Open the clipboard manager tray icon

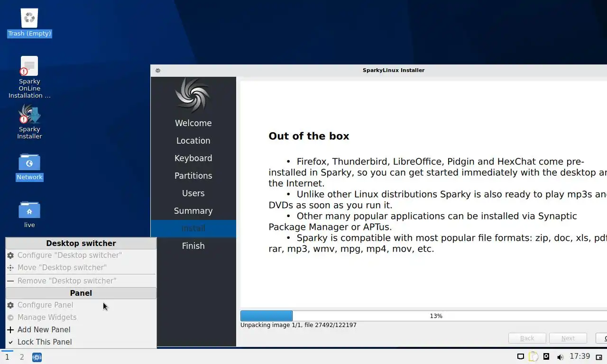click(533, 357)
